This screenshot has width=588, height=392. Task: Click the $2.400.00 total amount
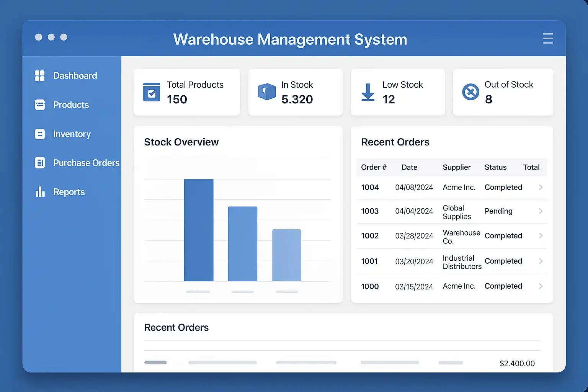click(x=517, y=363)
